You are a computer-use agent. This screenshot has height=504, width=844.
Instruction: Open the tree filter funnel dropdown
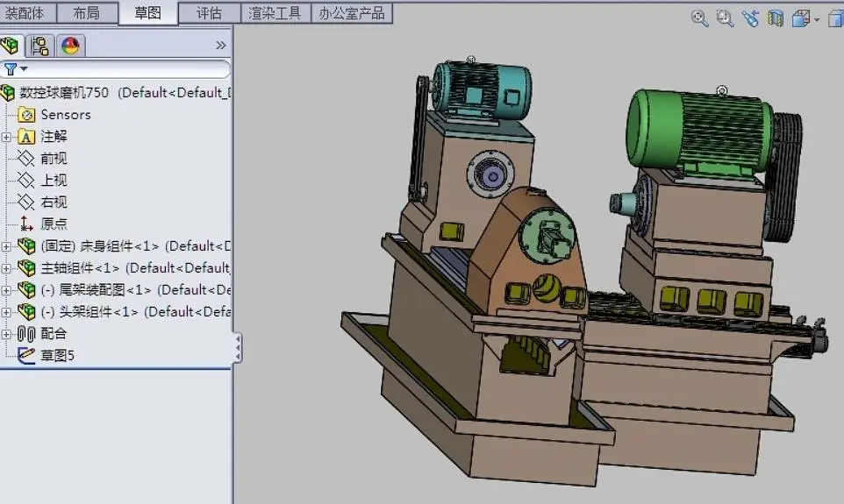(x=15, y=69)
